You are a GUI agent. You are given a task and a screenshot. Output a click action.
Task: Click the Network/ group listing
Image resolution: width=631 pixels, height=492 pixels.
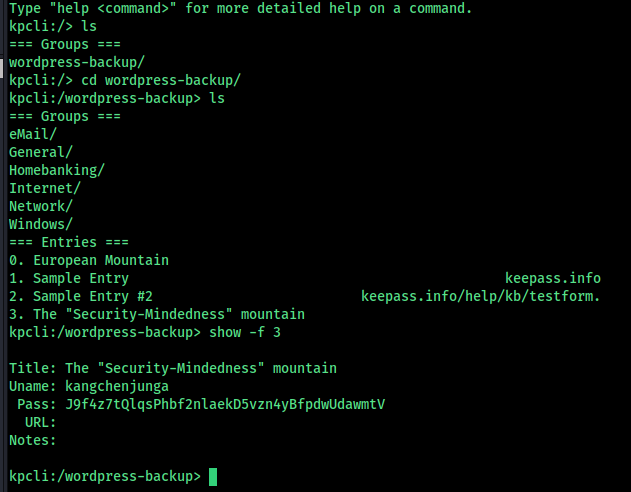pos(41,206)
